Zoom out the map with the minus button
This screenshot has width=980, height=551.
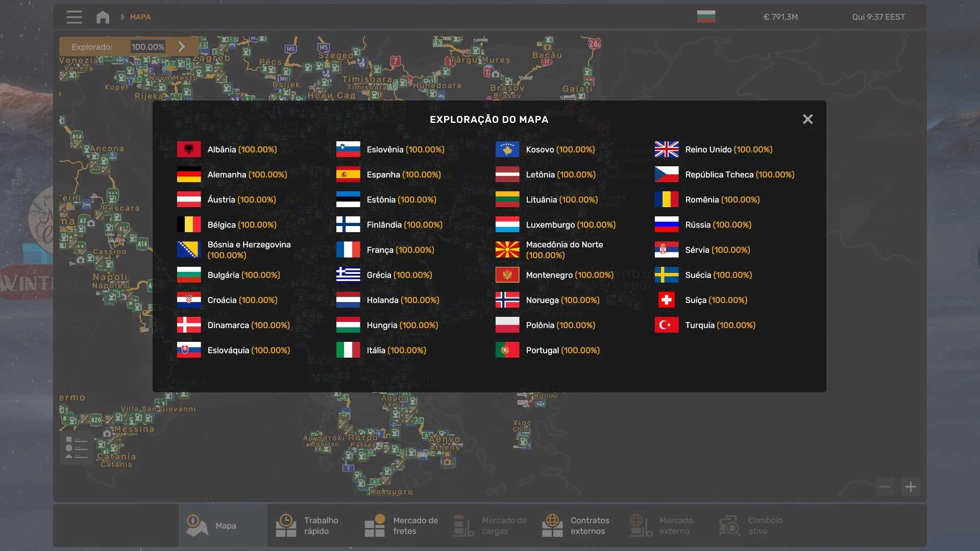tap(885, 487)
